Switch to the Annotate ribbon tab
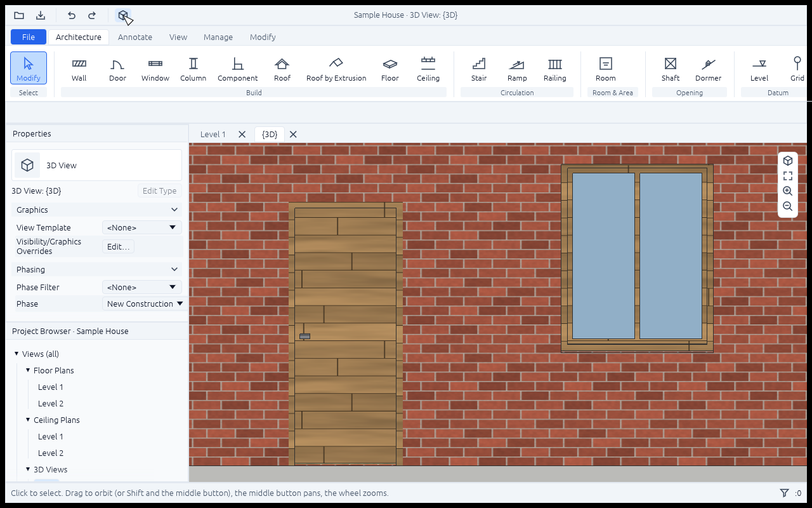Screen dimensions: 812x508 tap(135, 37)
